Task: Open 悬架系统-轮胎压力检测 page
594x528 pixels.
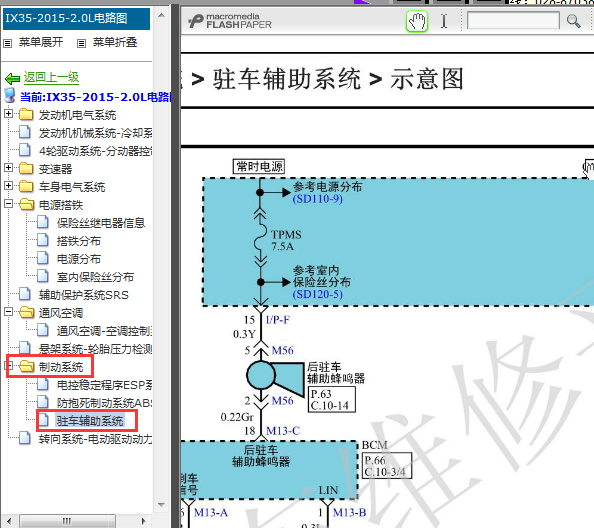Action: point(95,349)
